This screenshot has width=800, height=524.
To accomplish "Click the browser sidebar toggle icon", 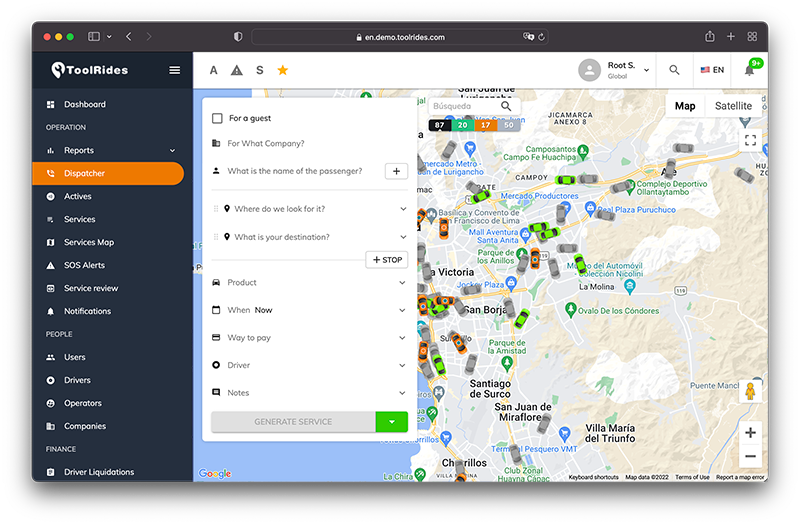I will [94, 37].
